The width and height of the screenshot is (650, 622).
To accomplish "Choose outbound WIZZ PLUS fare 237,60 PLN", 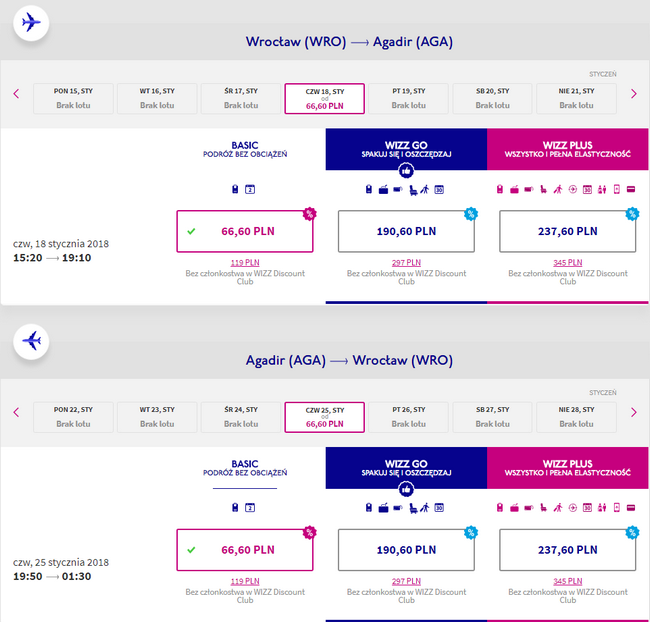I will [568, 231].
